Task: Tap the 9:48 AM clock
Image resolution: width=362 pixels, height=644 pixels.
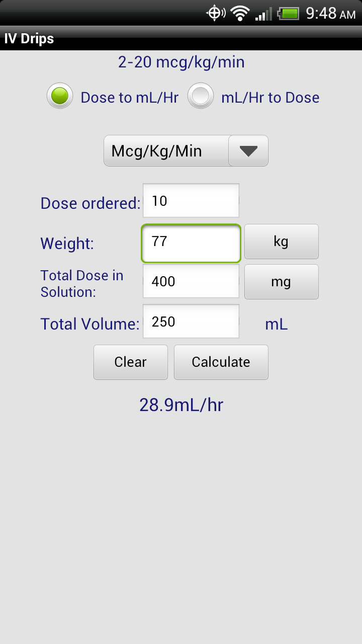Action: (x=330, y=13)
